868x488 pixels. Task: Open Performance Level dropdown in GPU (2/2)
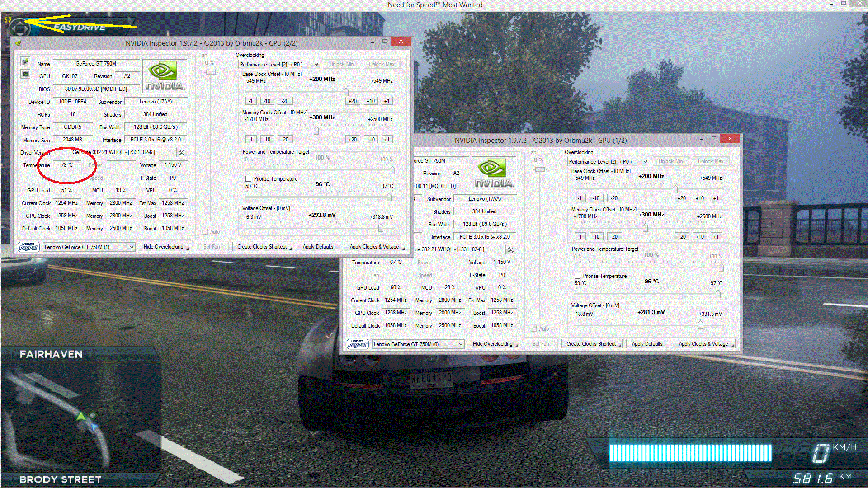[x=279, y=65]
